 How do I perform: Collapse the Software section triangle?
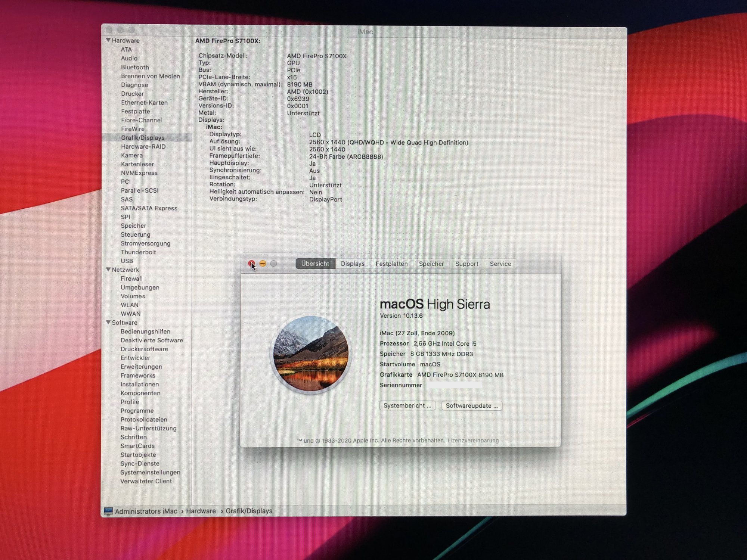tap(108, 322)
